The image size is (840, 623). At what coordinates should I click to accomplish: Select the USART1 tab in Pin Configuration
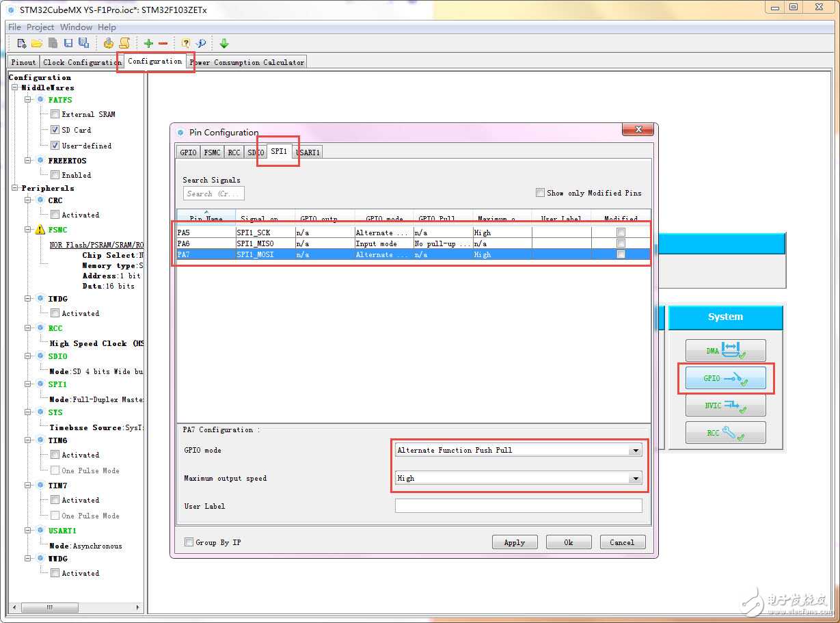click(308, 153)
